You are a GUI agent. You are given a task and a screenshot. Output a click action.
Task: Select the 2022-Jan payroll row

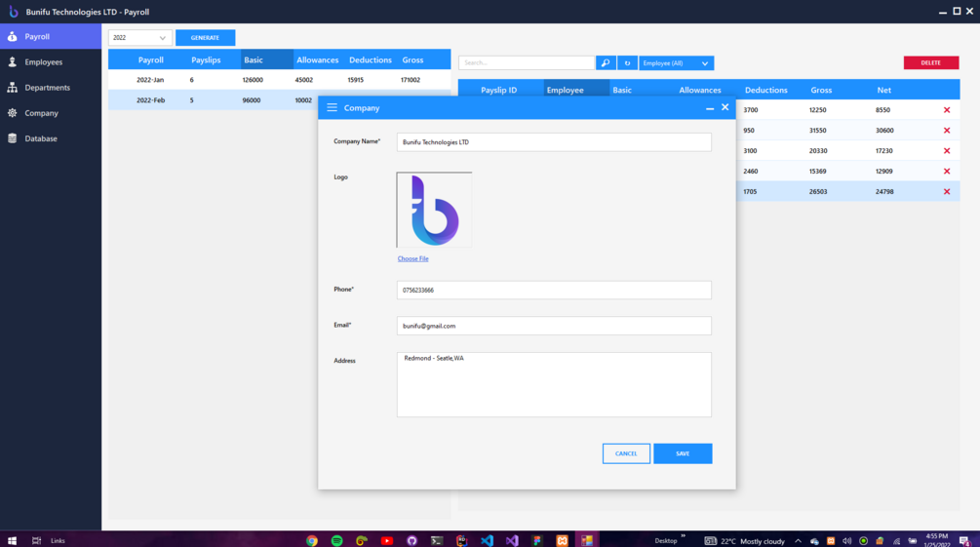tap(280, 80)
